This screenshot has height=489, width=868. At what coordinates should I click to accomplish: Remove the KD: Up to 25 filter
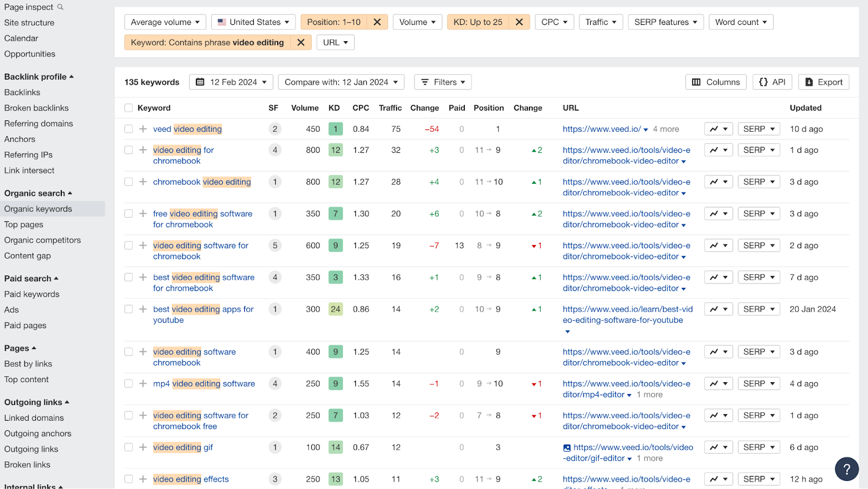519,22
